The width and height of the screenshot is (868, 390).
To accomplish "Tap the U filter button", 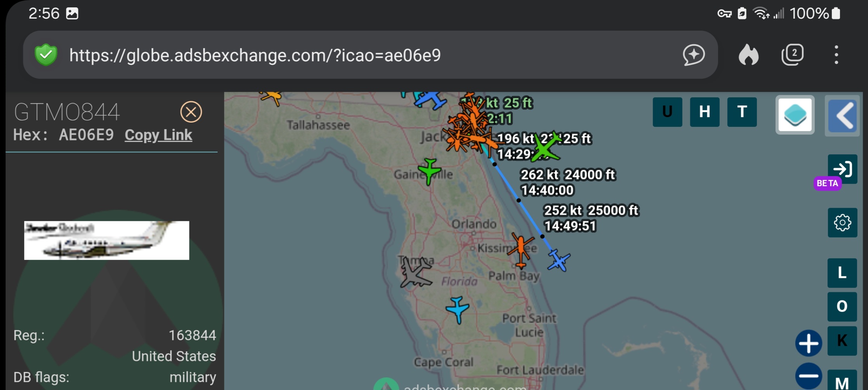I will tap(667, 112).
